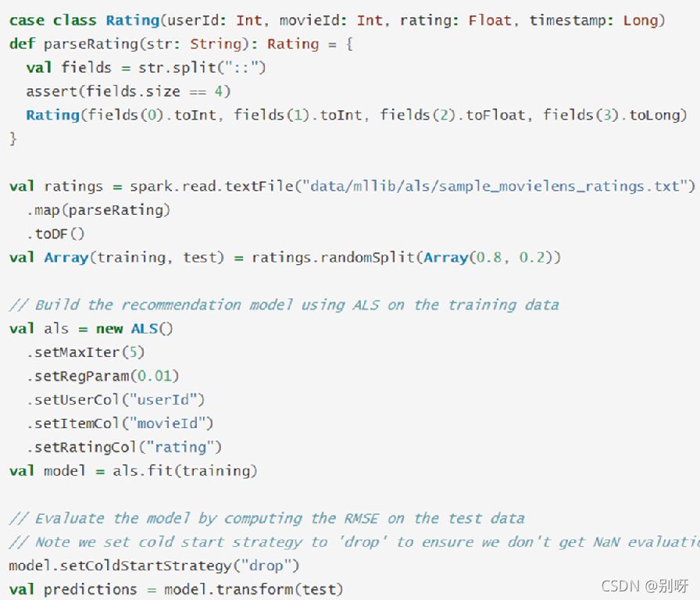
Task: Click the parseRating function definition name
Action: [91, 45]
